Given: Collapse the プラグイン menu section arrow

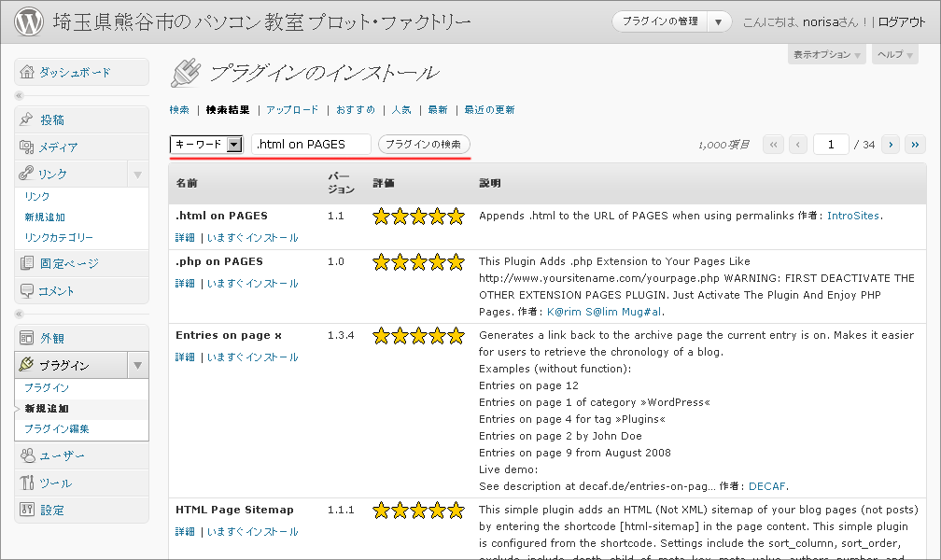Looking at the screenshot, I should (x=137, y=366).
